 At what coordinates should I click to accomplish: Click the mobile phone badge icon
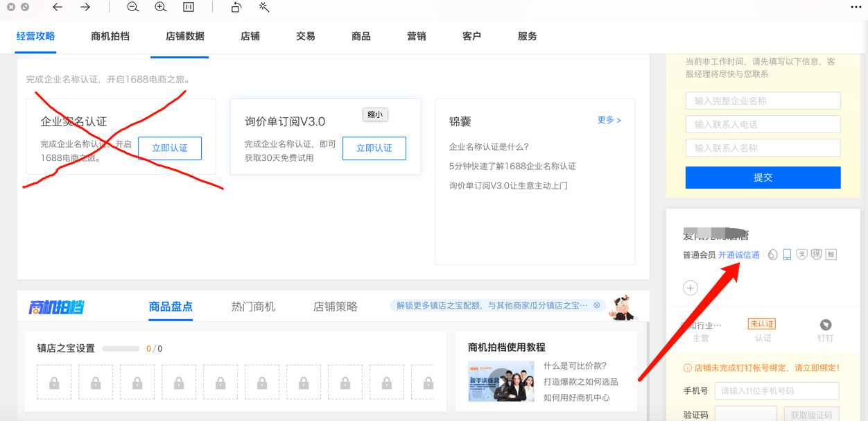point(787,255)
